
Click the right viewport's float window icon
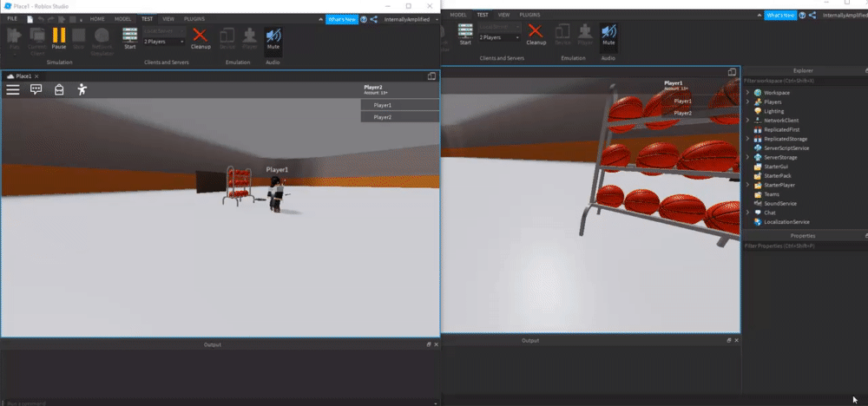(x=732, y=72)
